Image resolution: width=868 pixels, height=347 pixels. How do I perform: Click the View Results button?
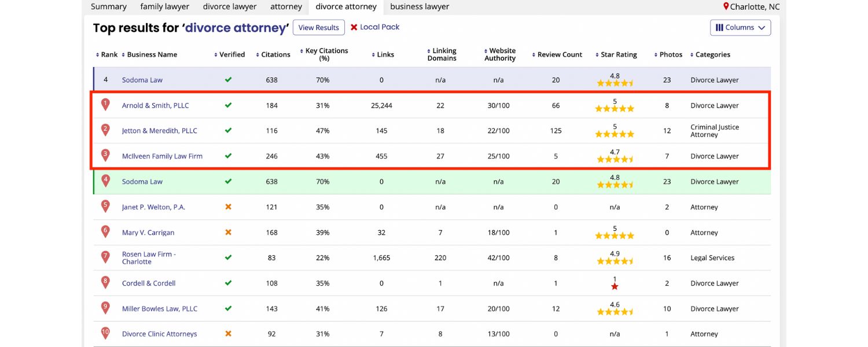318,27
